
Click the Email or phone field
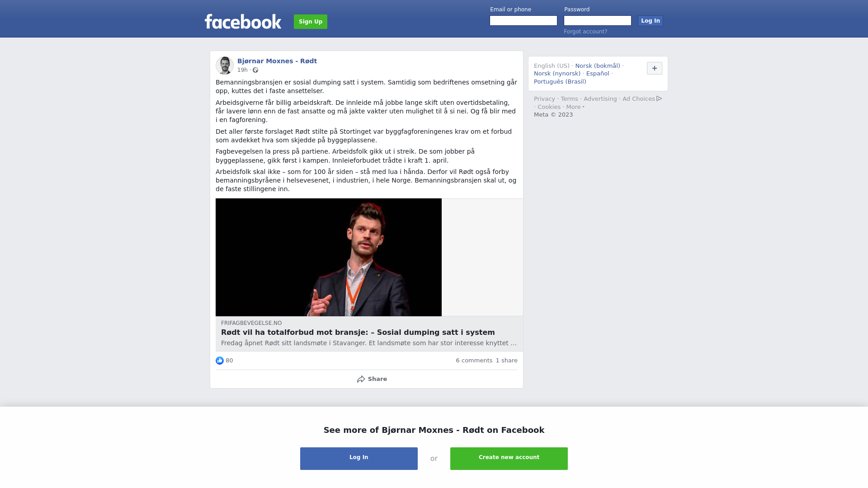(x=524, y=21)
